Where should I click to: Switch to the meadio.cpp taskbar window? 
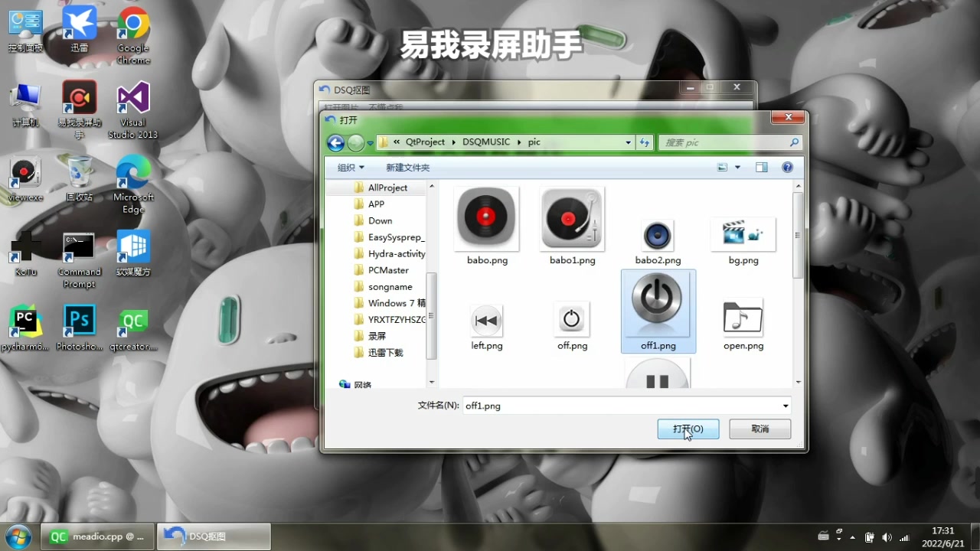tap(97, 536)
